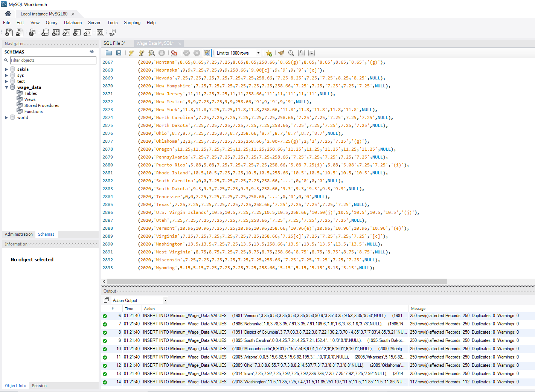Click the Filter objects search field
This screenshot has width=535, height=392.
click(x=53, y=60)
